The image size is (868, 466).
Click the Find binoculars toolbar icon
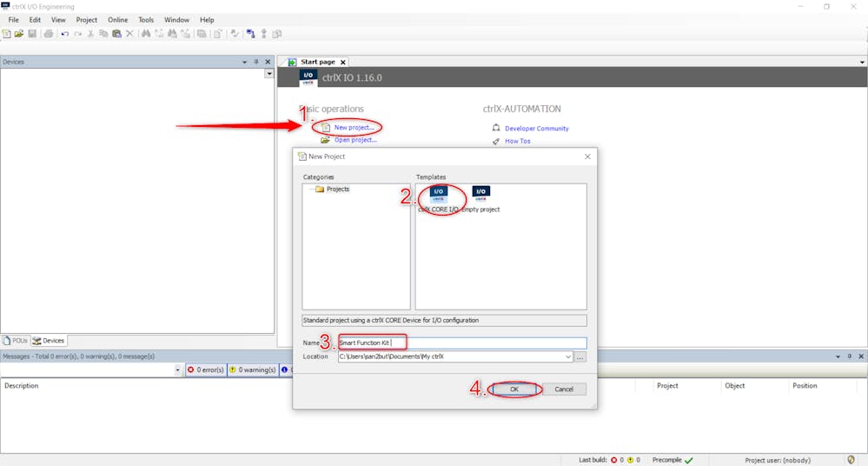click(146, 34)
